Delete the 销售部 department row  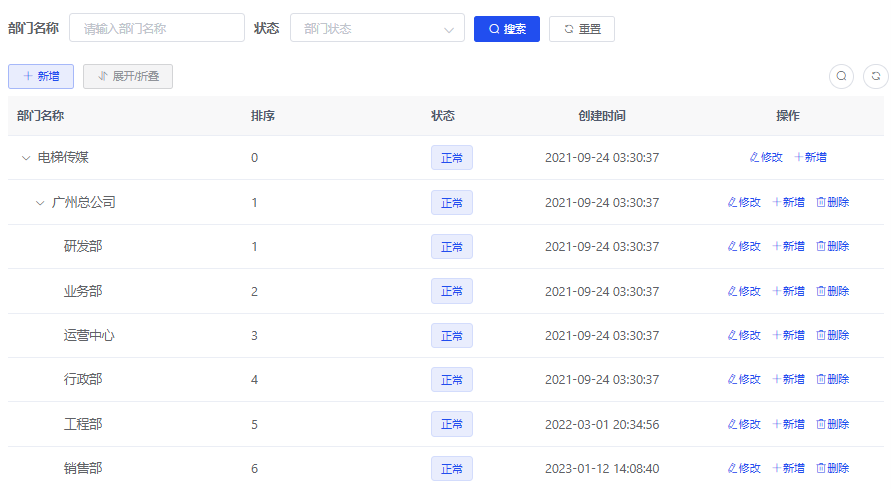[x=832, y=468]
